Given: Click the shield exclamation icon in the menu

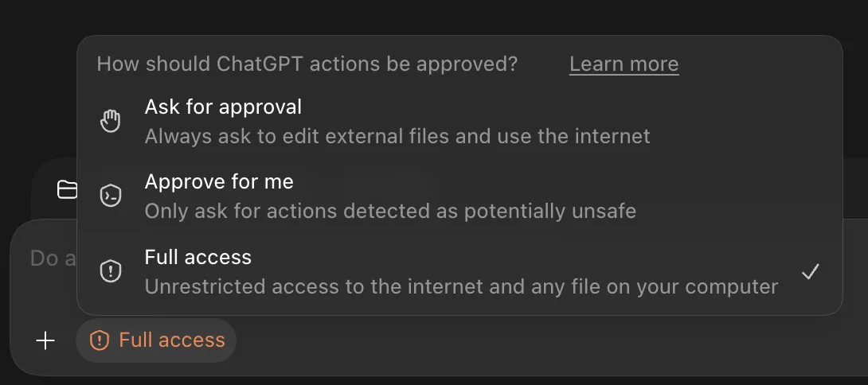Looking at the screenshot, I should (x=110, y=271).
